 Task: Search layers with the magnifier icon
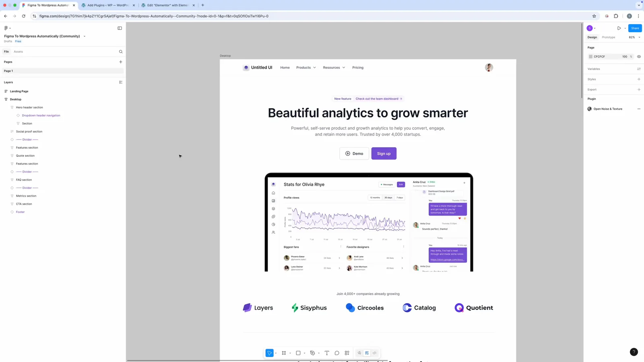(121, 51)
